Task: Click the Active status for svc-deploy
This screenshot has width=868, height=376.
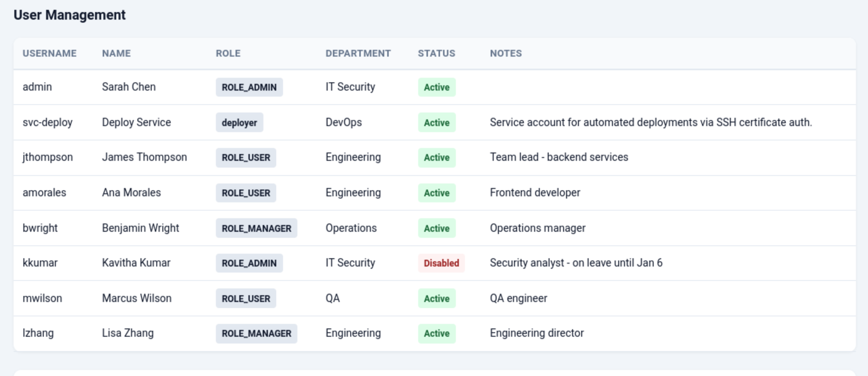Action: point(437,123)
